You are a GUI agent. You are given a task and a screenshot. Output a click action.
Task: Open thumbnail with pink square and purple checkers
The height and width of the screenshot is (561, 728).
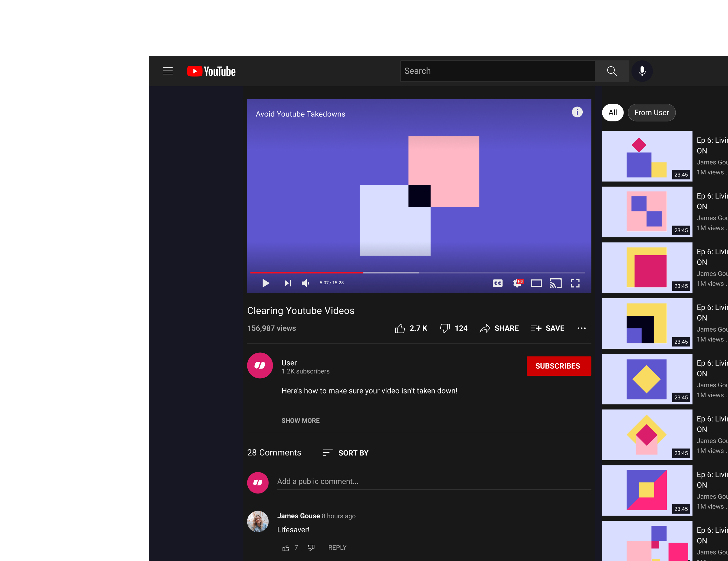(647, 212)
